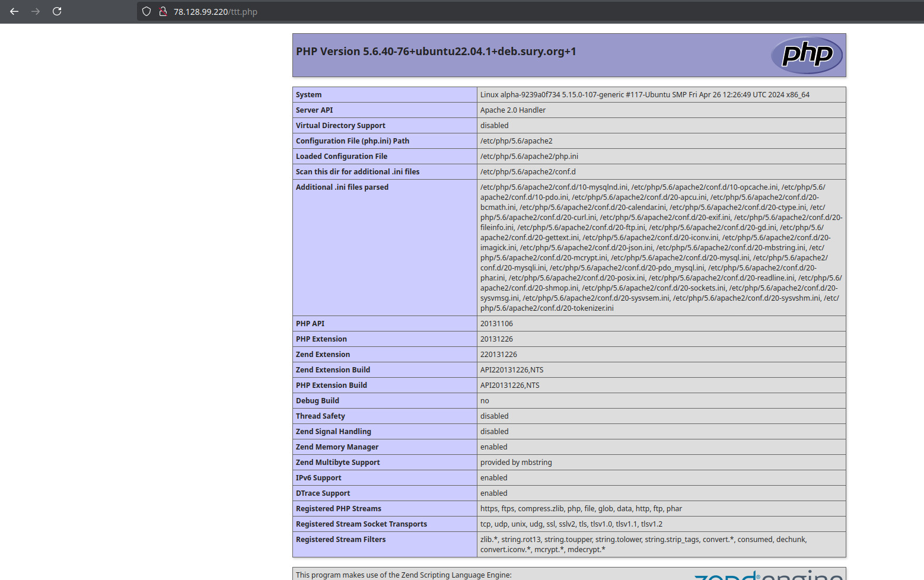Click the Zend Extension Build API value

(511, 370)
